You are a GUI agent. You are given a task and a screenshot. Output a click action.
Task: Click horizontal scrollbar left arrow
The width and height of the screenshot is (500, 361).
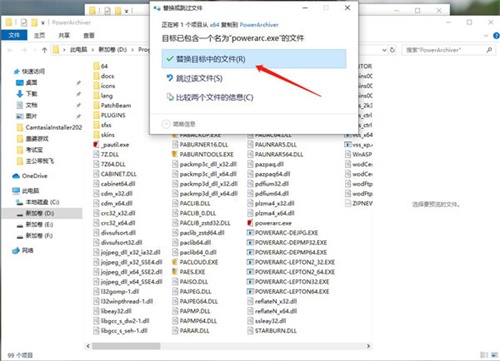pos(88,346)
